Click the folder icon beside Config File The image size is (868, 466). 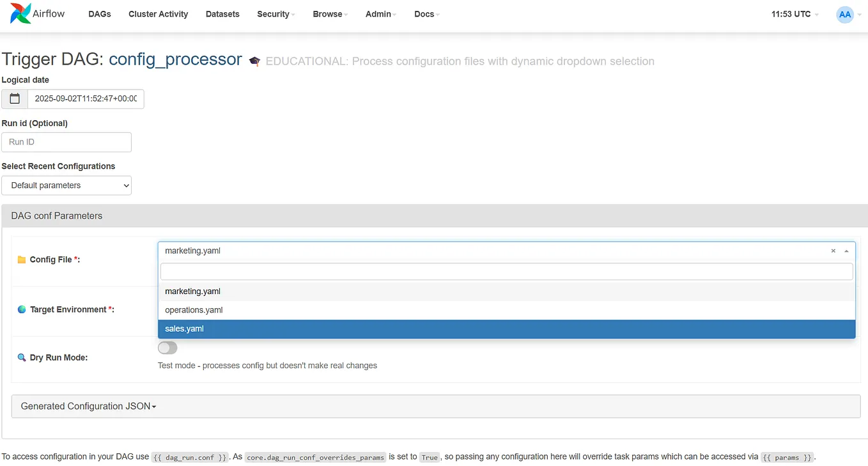23,260
